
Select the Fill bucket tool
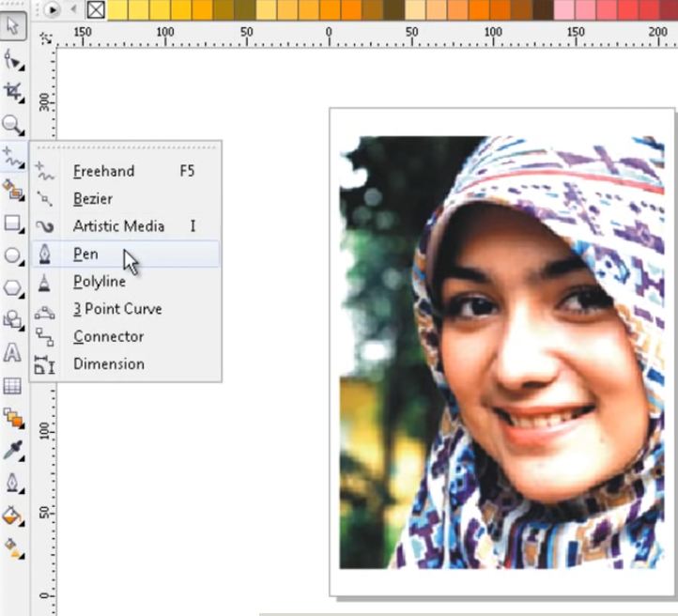tap(13, 516)
